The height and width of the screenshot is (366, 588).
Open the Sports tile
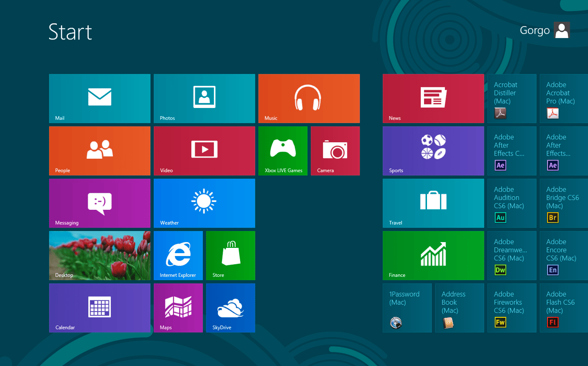coord(433,151)
